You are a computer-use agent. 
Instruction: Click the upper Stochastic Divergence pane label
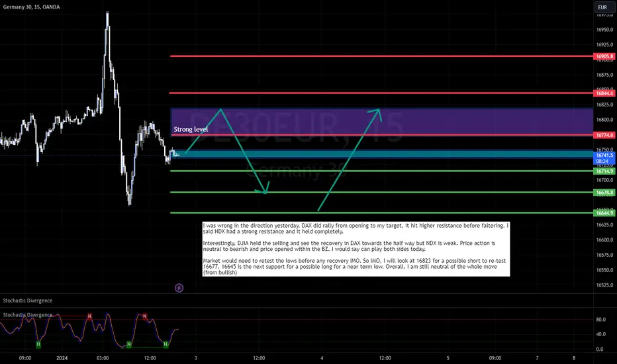click(x=28, y=300)
